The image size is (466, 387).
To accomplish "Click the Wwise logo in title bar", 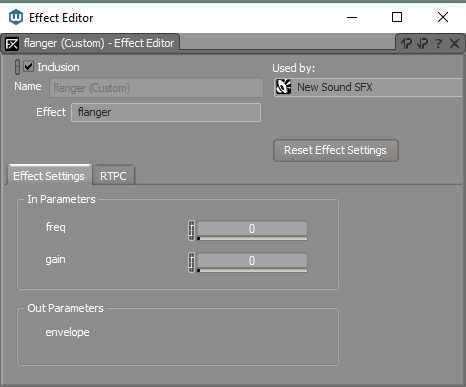I will (16, 17).
